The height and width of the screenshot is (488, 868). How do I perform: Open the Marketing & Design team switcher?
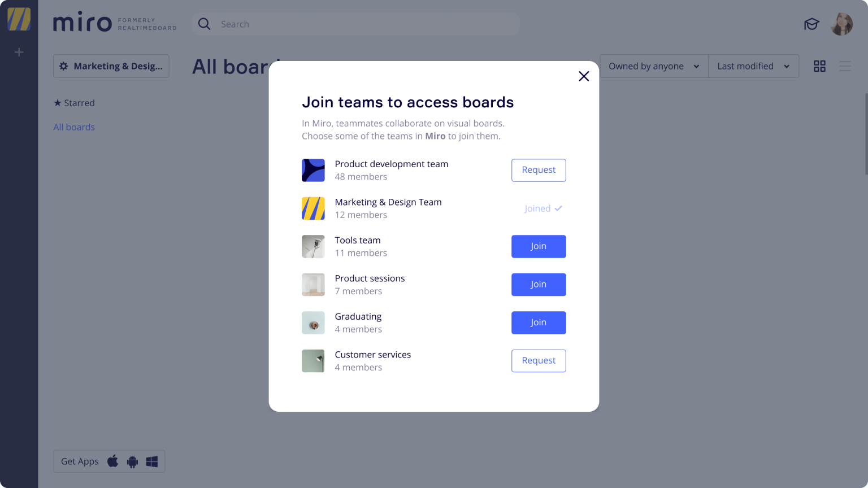[111, 66]
